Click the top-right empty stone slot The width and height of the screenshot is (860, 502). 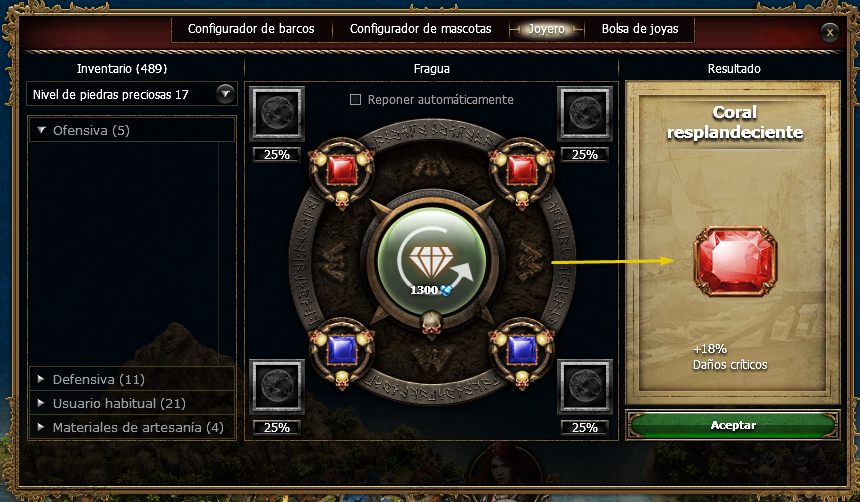coord(585,114)
